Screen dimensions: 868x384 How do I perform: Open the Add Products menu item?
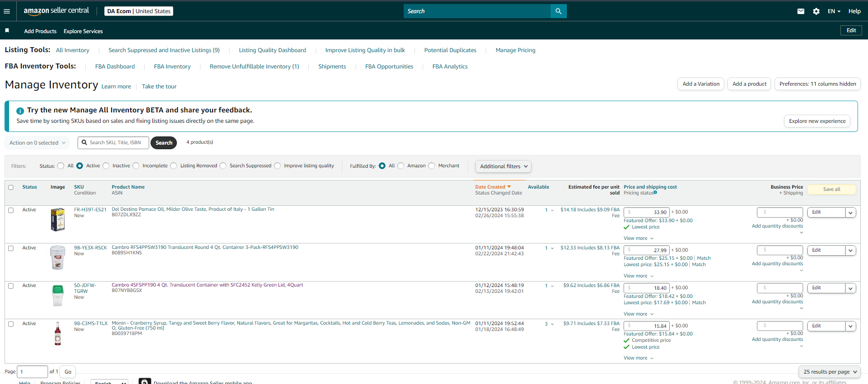coord(40,31)
